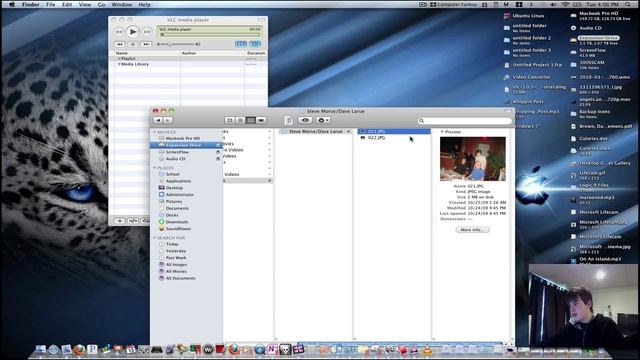This screenshot has height=360, width=640.
Task: Go back in Finder window
Action: [x=158, y=120]
